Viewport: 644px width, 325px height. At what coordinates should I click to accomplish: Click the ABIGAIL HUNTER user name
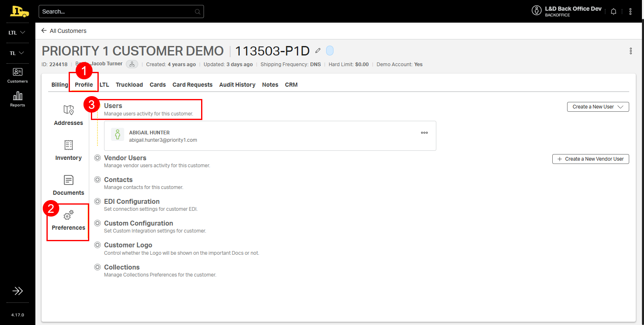pyautogui.click(x=149, y=133)
